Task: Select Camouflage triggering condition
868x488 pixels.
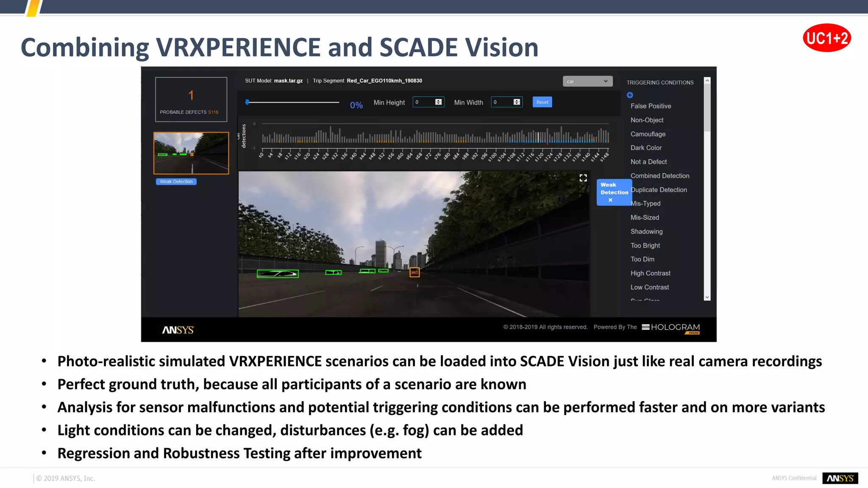Action: coord(648,134)
